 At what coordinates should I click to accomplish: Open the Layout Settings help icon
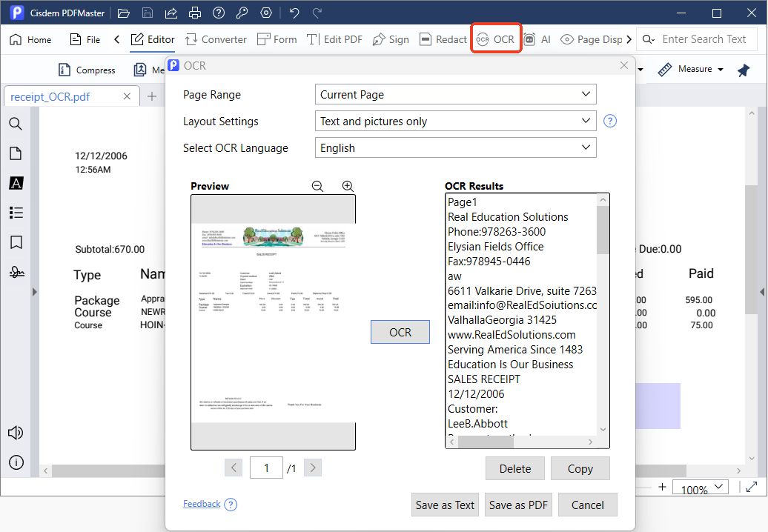(x=610, y=121)
